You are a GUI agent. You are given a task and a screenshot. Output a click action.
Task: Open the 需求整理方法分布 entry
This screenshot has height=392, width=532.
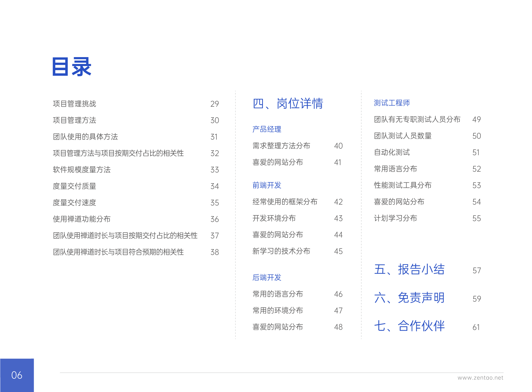[281, 146]
